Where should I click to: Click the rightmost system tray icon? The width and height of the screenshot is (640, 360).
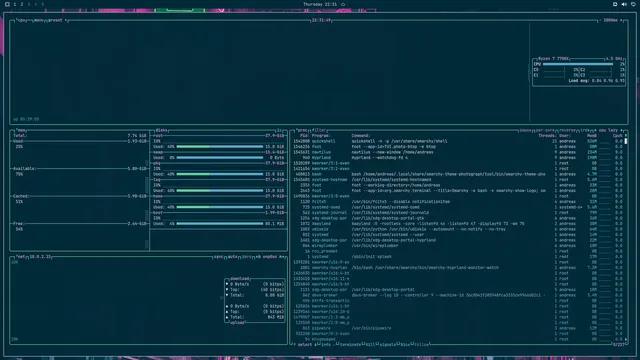(x=633, y=4)
